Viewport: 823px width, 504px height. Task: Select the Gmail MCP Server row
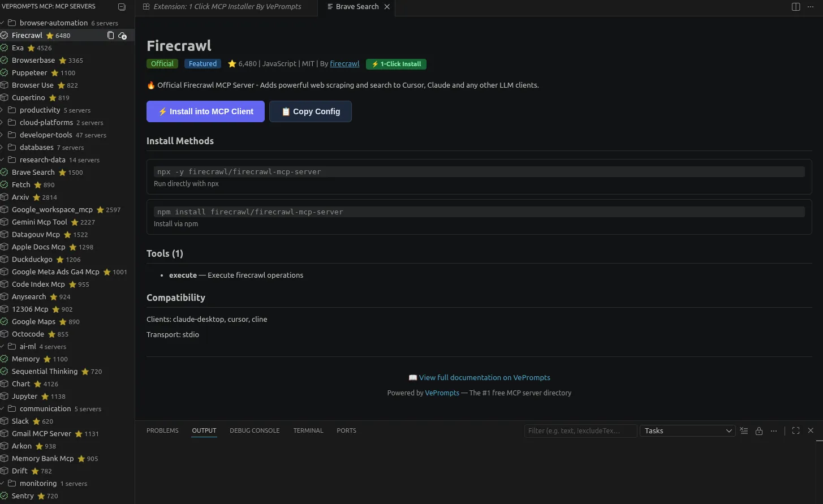67,434
